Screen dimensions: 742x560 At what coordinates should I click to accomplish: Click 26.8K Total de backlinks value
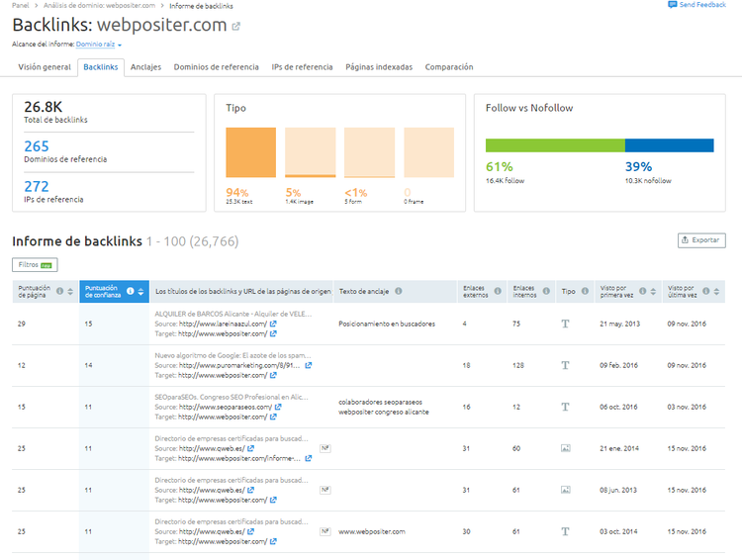[44, 107]
